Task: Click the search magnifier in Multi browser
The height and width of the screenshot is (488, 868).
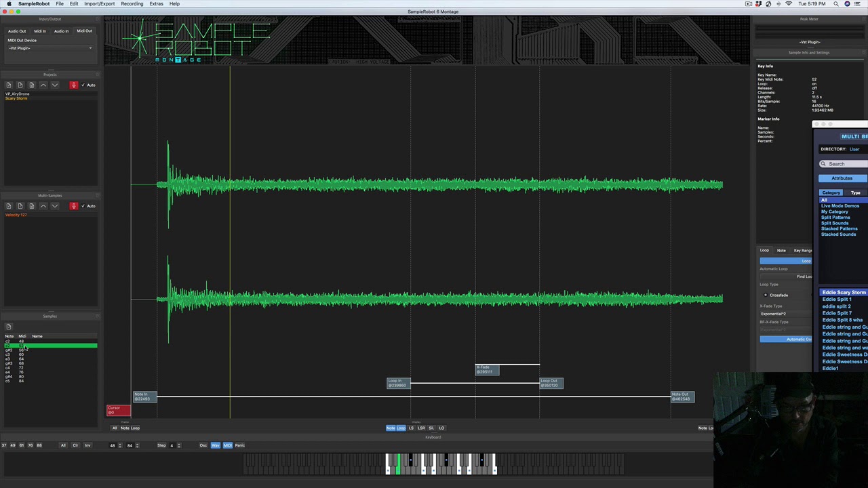Action: pyautogui.click(x=823, y=164)
